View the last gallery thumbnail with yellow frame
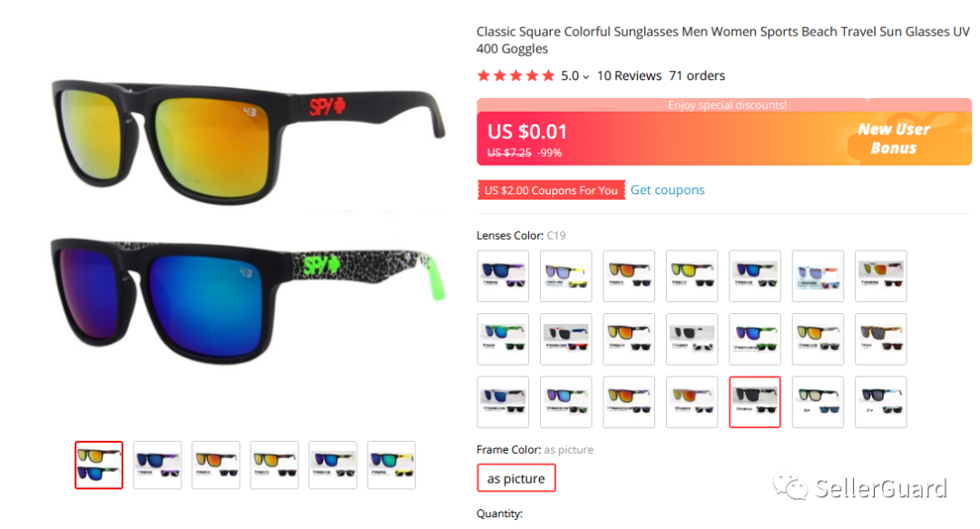 391,465
